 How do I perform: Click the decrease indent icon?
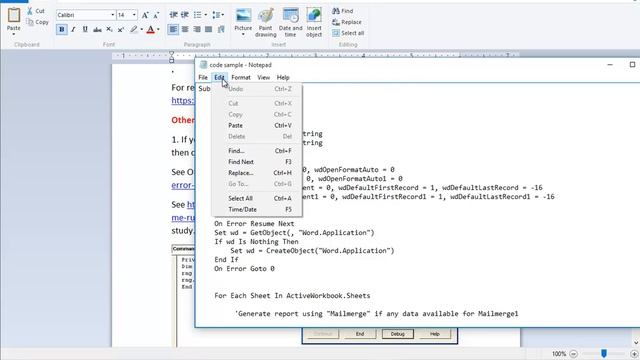coord(173,15)
